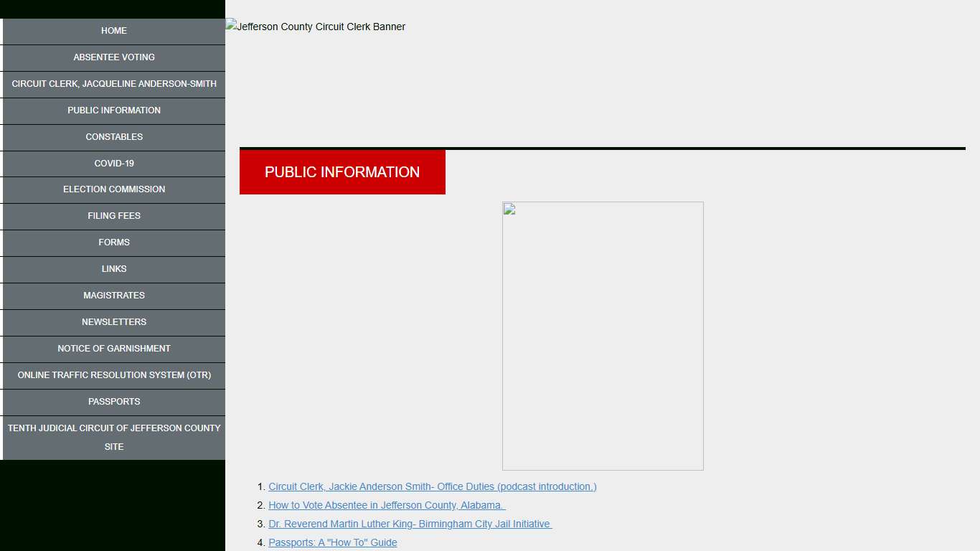The height and width of the screenshot is (551, 980).
Task: Click the broken image placeholder below heading
Action: click(603, 336)
